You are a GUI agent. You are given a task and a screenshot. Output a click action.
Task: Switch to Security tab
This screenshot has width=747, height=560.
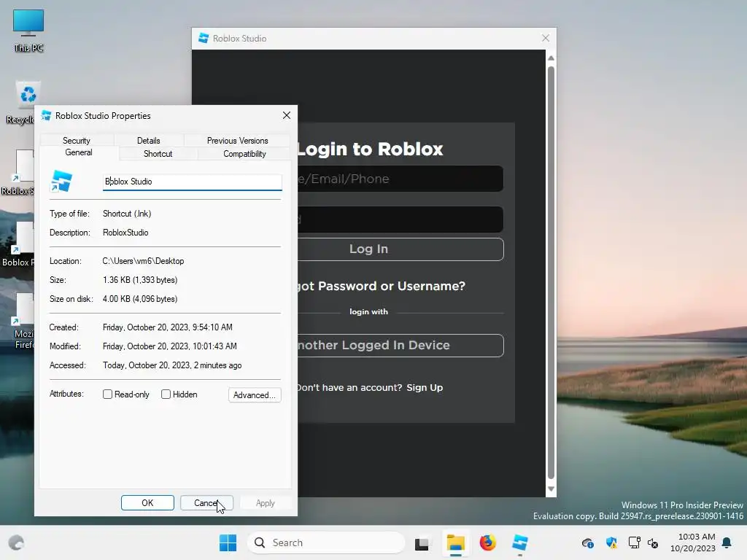coord(76,141)
